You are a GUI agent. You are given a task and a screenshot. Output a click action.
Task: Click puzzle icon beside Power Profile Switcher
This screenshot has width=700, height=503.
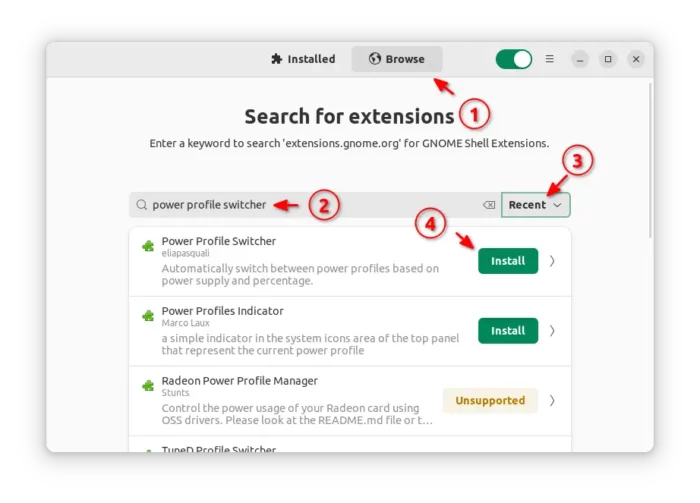pyautogui.click(x=148, y=246)
